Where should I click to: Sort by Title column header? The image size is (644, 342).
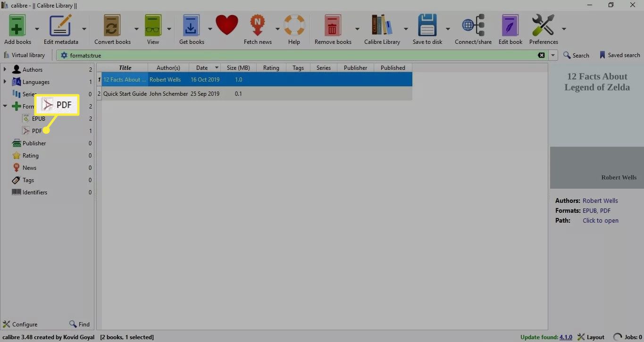coord(125,67)
